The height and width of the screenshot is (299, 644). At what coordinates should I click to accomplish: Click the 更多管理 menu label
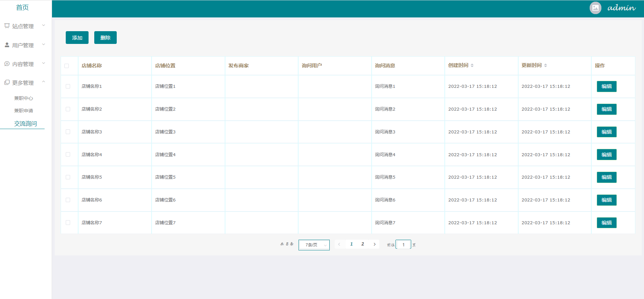[x=23, y=83]
